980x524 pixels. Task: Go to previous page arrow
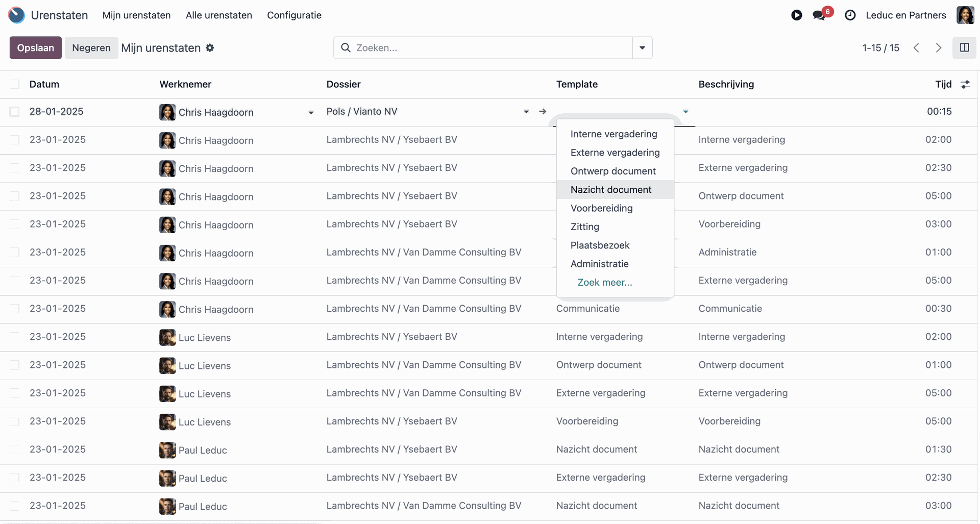916,48
